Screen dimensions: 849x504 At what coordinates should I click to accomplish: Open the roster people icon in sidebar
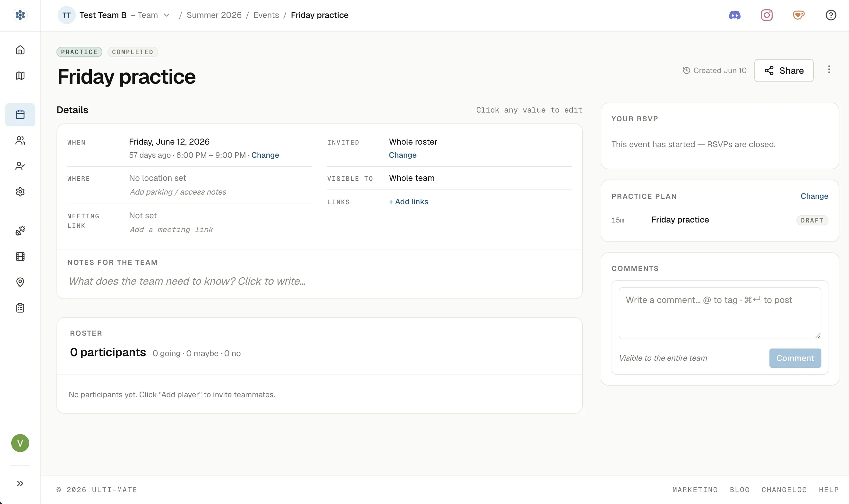point(20,140)
